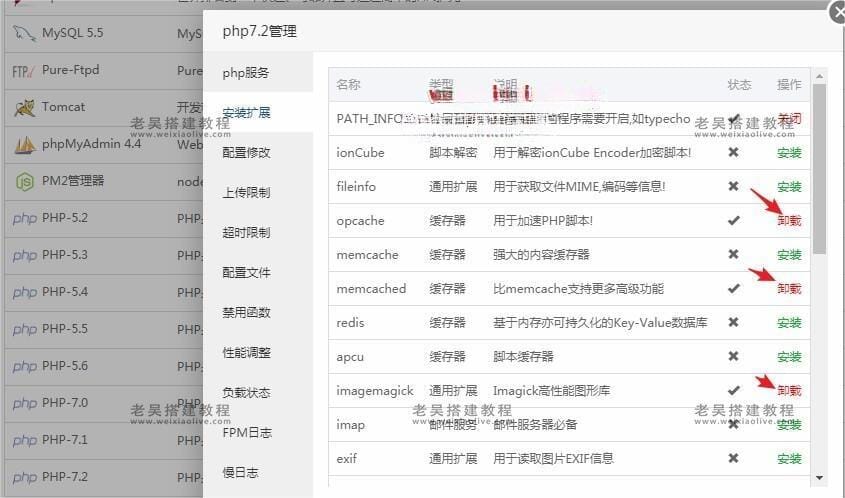The width and height of the screenshot is (845, 498).
Task: Install the imap extension
Action: tap(789, 425)
